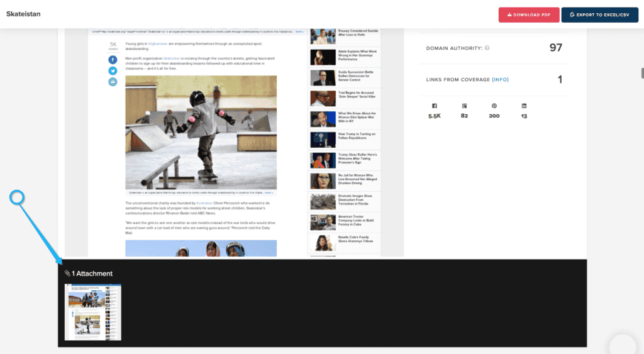Open the attachment thumbnail
Image resolution: width=644 pixels, height=354 pixels.
coord(93,312)
